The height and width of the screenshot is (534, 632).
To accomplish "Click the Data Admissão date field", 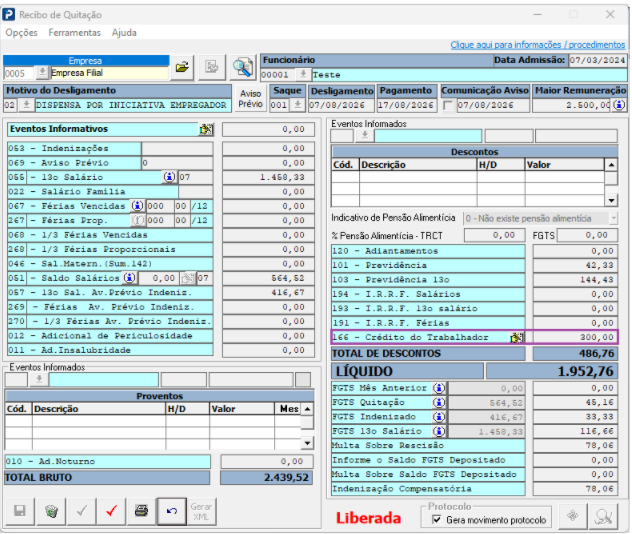I will coord(597,60).
